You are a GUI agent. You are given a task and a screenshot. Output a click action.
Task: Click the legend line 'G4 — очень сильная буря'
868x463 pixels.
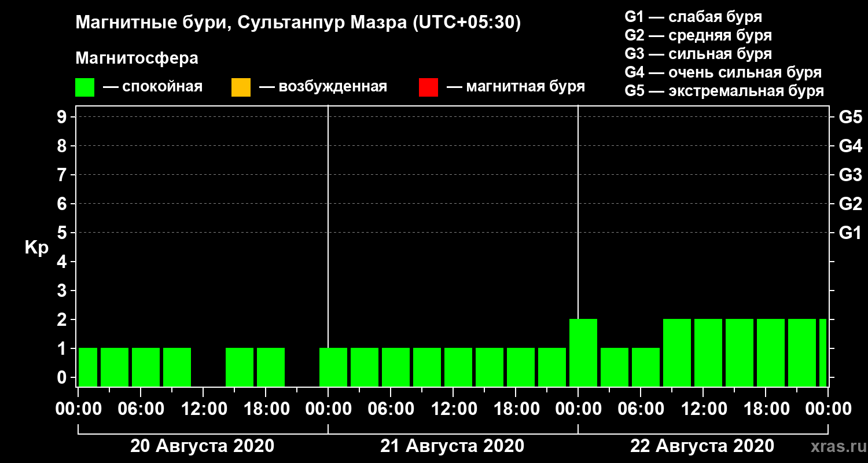[723, 72]
